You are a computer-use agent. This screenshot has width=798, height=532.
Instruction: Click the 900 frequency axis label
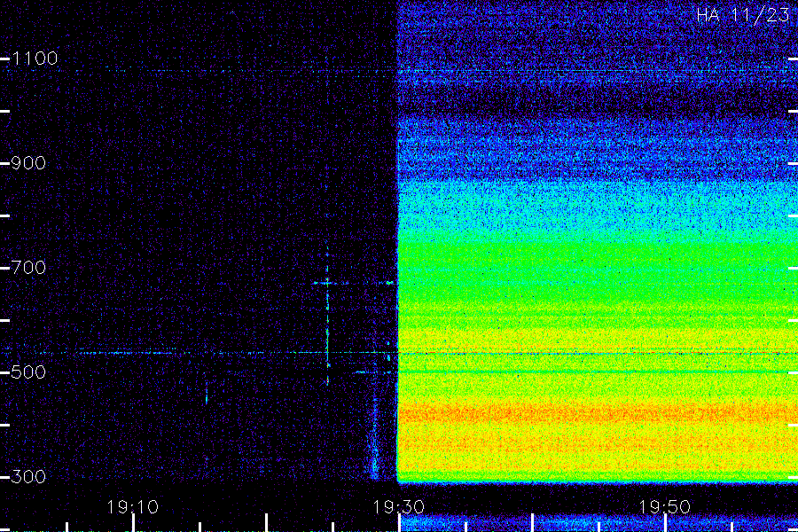point(28,163)
